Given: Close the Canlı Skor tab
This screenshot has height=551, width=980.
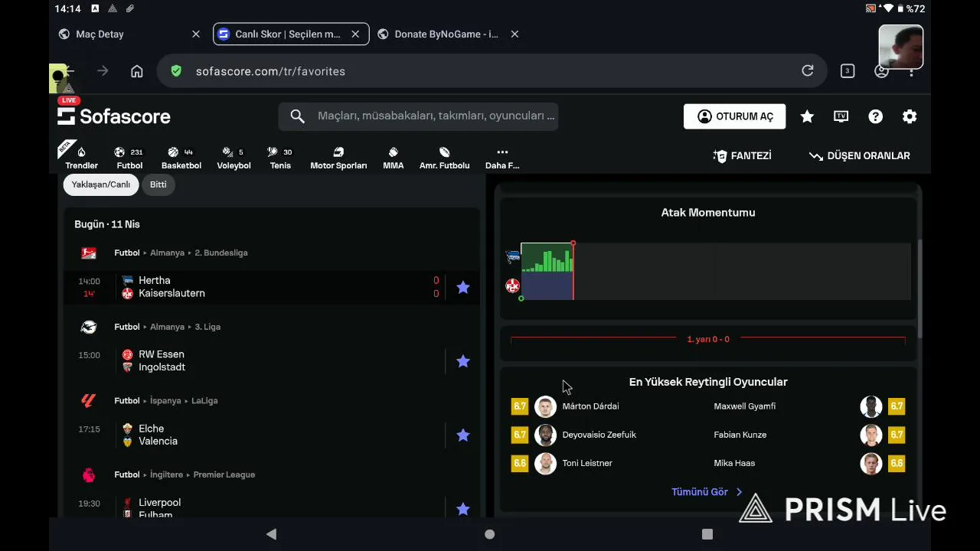Looking at the screenshot, I should tap(355, 34).
